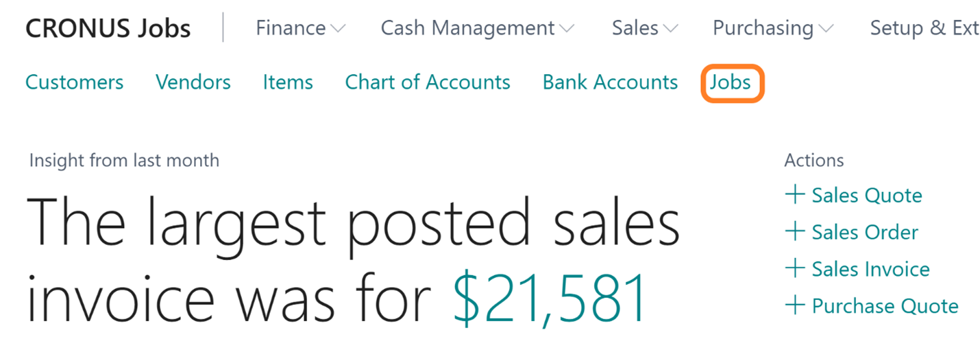Open the Items list link
The image size is (980, 350).
click(x=288, y=82)
